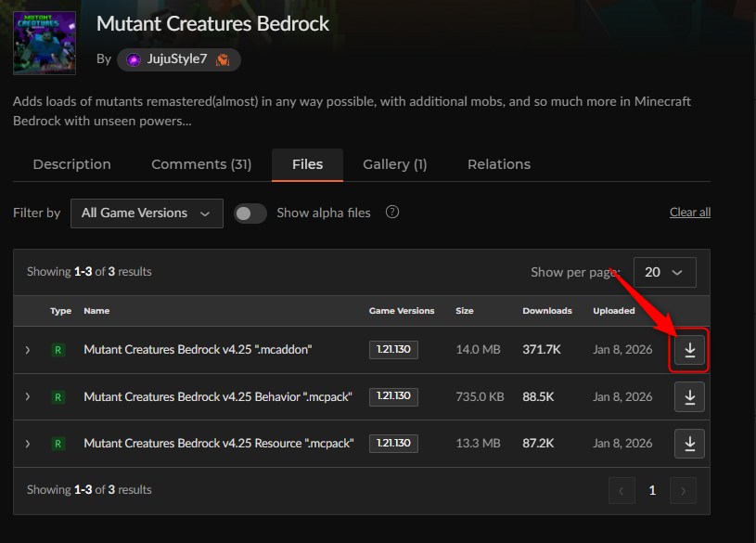Open author JujuStyle7's profile link
Image resolution: width=756 pixels, height=543 pixels.
point(177,58)
